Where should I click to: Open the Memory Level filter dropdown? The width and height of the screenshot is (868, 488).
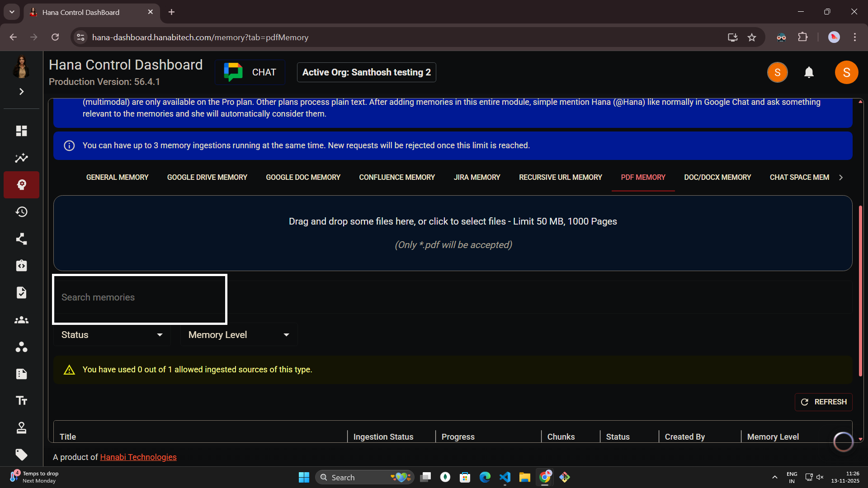pos(238,334)
